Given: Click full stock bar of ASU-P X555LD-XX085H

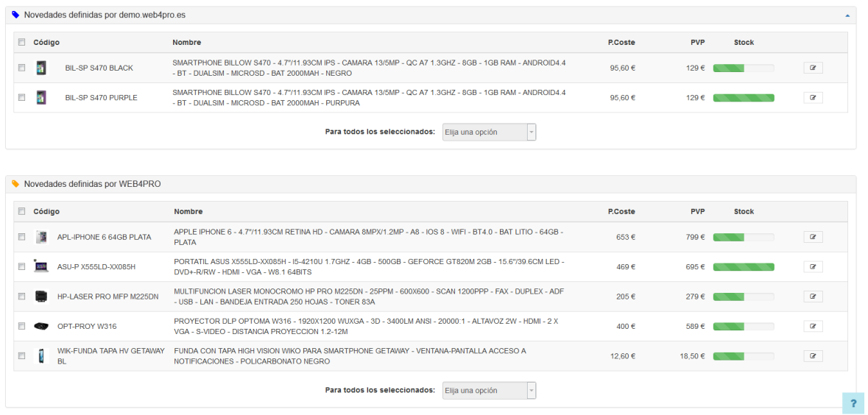Looking at the screenshot, I should (x=744, y=266).
